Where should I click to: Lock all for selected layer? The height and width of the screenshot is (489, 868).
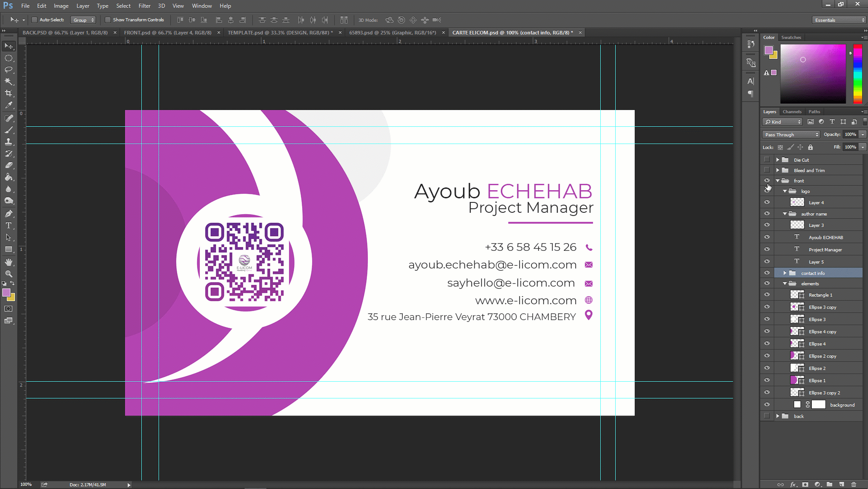[x=810, y=147]
